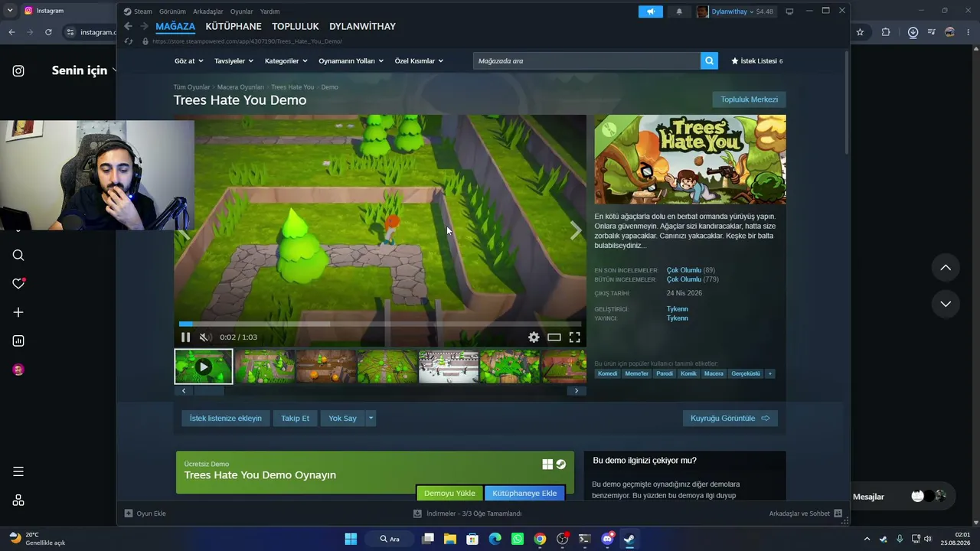
Task: Expand the Tavsiyeler dropdown
Action: (x=234, y=60)
